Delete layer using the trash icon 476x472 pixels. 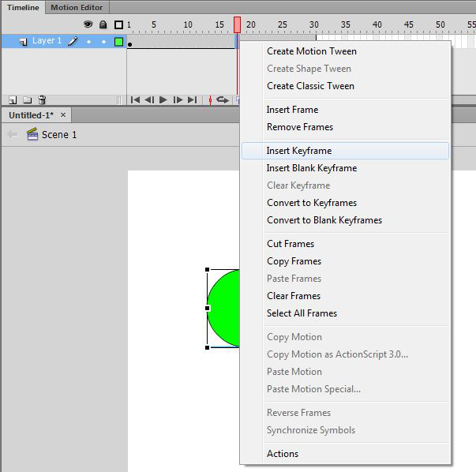point(42,100)
